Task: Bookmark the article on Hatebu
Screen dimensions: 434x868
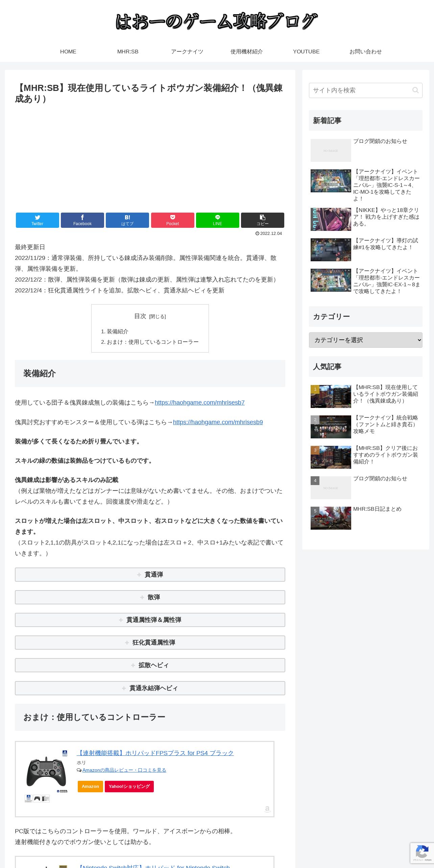Action: pyautogui.click(x=127, y=220)
